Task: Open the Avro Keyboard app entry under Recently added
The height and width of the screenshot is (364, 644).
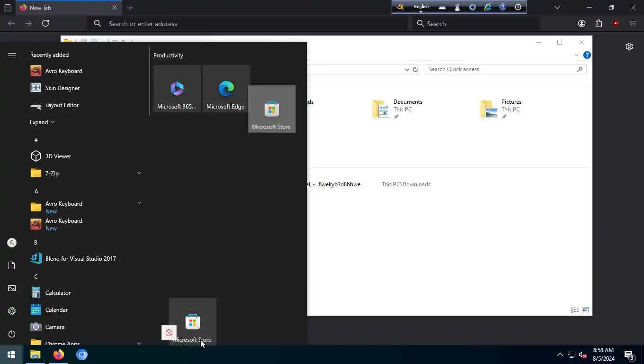Action: coord(85,71)
